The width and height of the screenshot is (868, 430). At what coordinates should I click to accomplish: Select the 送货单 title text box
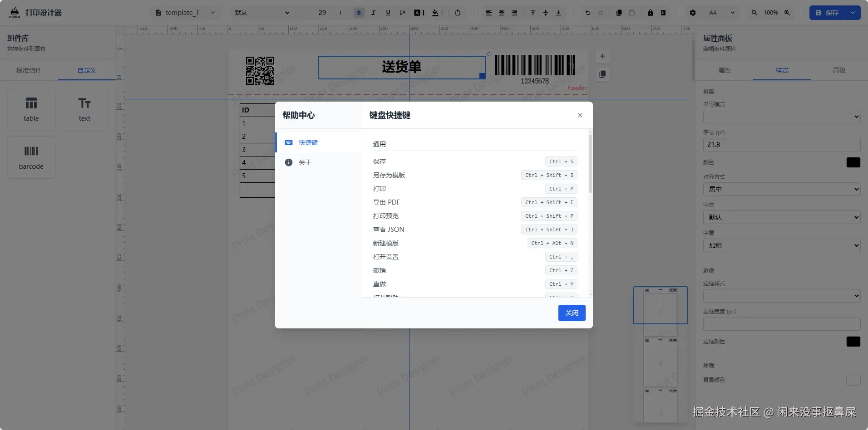coord(402,67)
